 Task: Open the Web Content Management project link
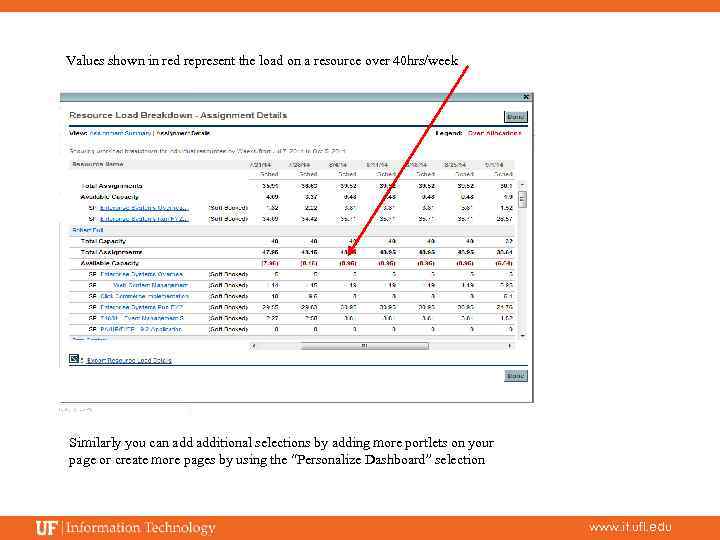click(151, 285)
